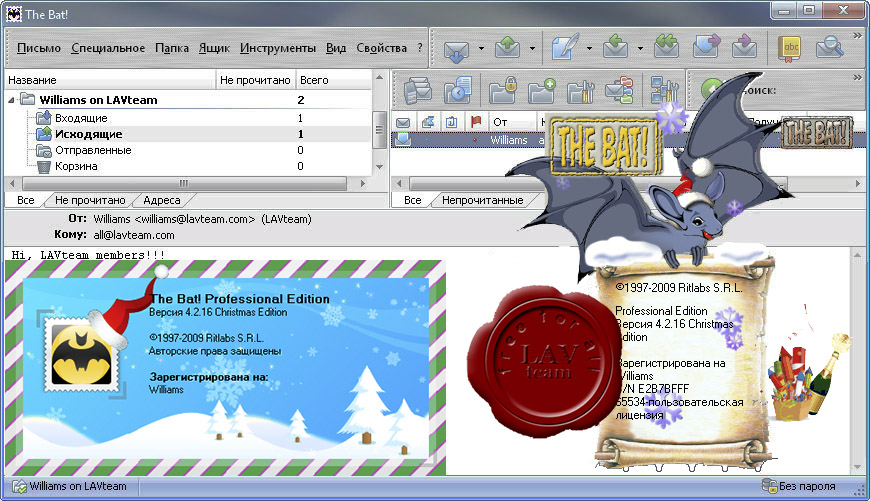870x501 pixels.
Task: Click the recipient all@lavteam.com address
Action: 134,235
